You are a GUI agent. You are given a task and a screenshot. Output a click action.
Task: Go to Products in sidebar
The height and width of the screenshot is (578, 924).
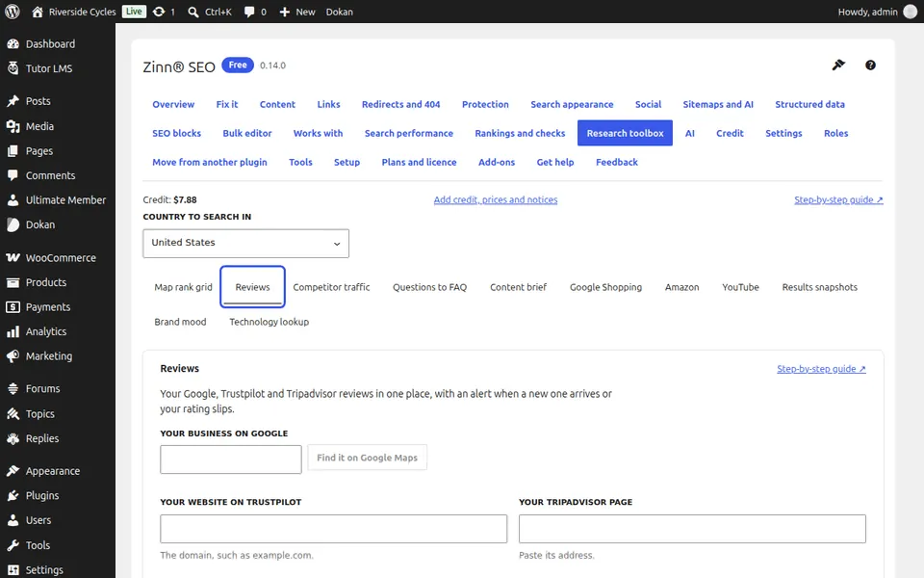pyautogui.click(x=58, y=282)
